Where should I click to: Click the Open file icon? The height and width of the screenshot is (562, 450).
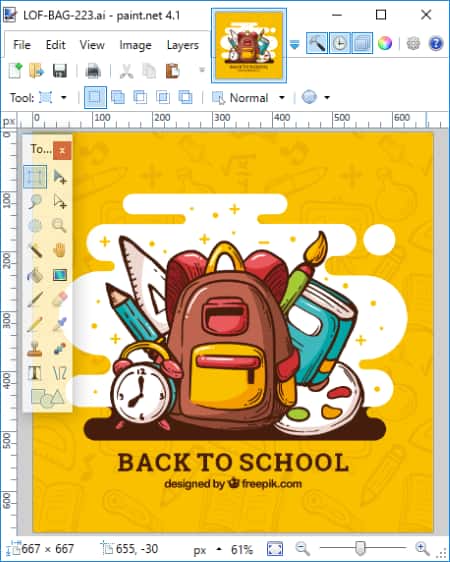pyautogui.click(x=37, y=71)
